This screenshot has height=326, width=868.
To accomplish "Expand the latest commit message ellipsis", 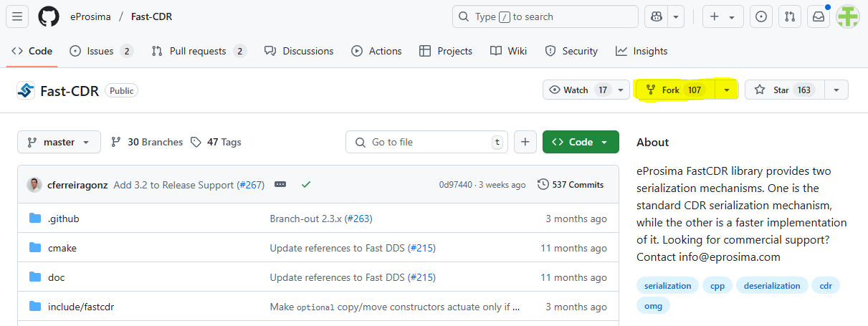I will coord(280,185).
